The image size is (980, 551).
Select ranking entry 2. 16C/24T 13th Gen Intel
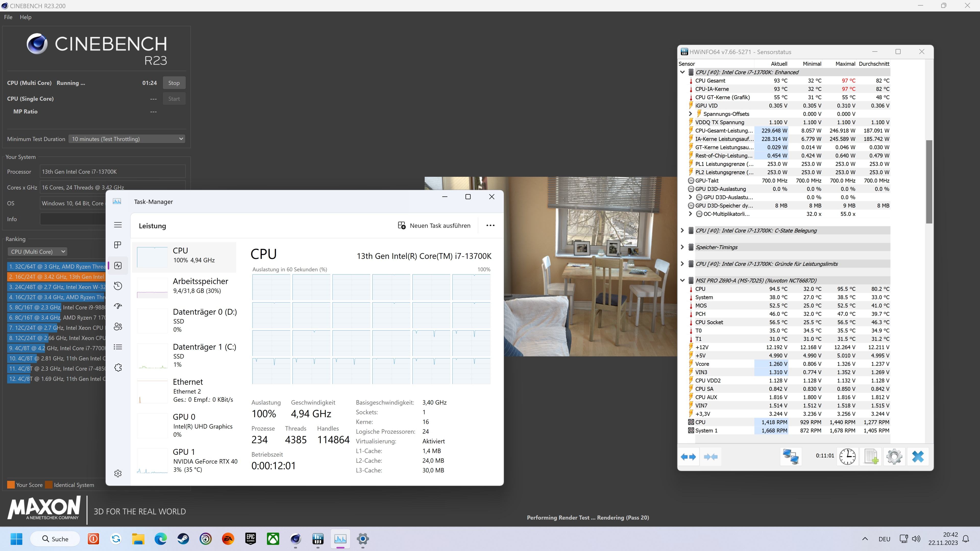56,277
